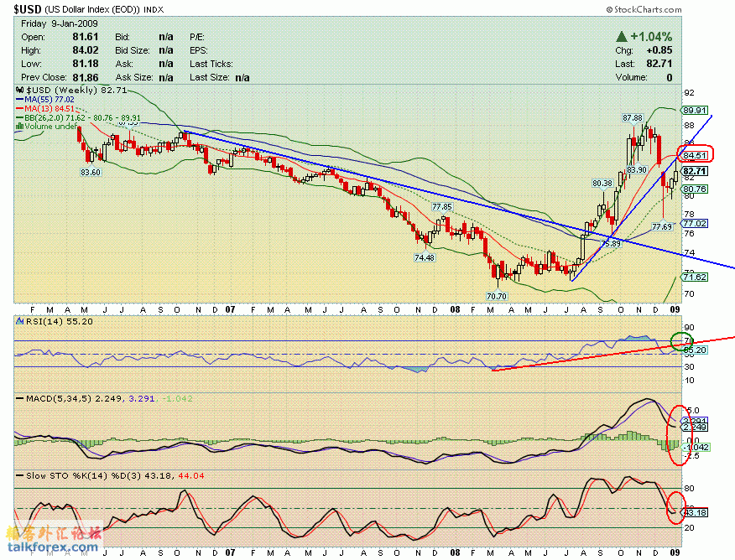This screenshot has height=560, width=735.
Task: Click the 77.85 price label on chart
Action: coord(442,206)
